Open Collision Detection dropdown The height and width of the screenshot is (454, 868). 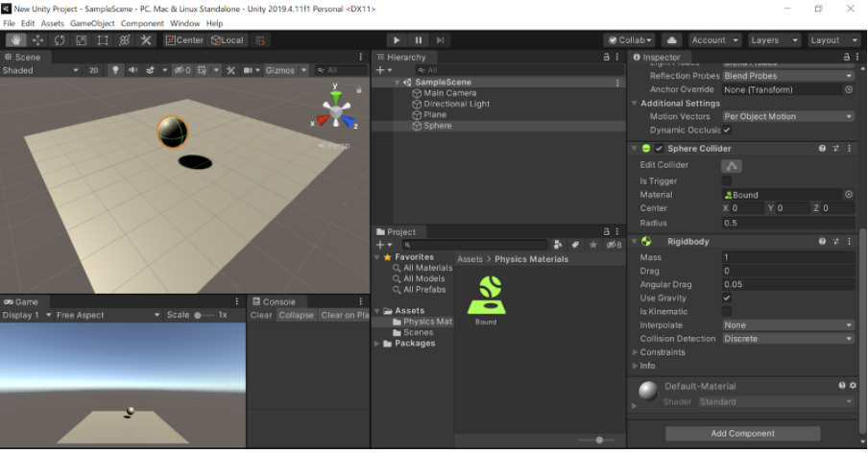(788, 339)
